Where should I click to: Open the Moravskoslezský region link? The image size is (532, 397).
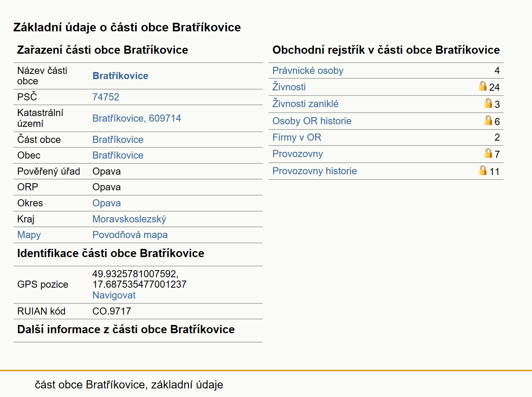point(129,219)
